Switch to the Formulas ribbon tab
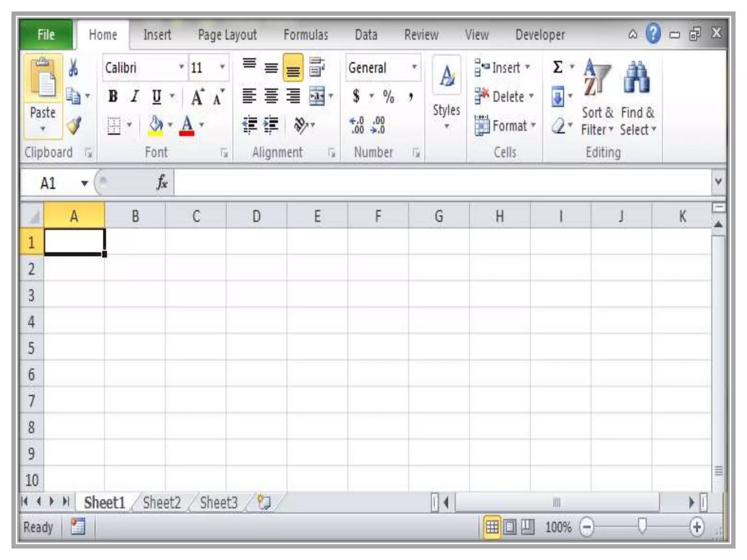The width and height of the screenshot is (747, 560). (306, 35)
